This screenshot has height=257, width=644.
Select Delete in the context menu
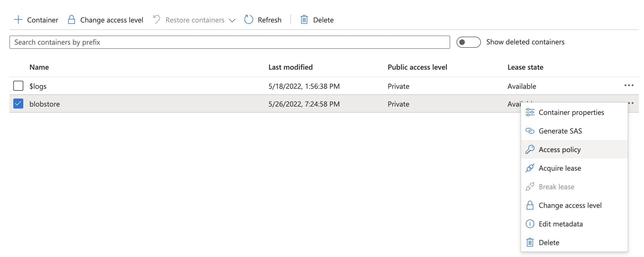click(x=574, y=243)
